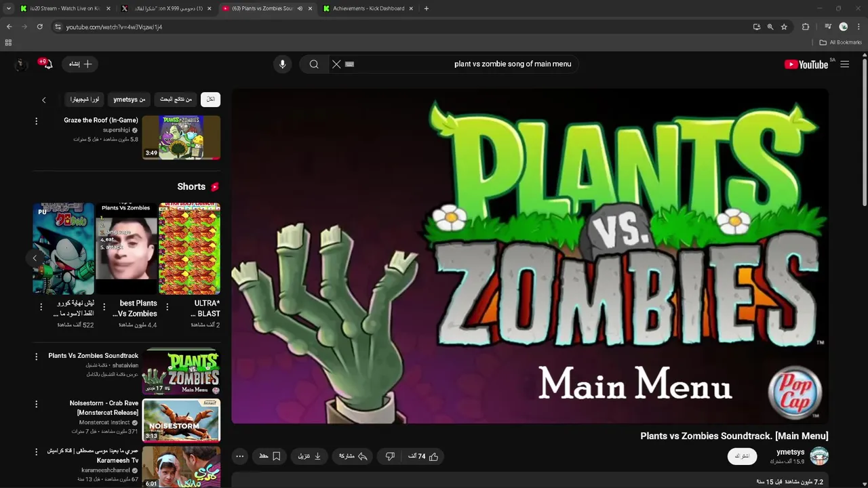Switch to Achievements - Kick Dashboard tab
The width and height of the screenshot is (868, 488).
coord(368,9)
